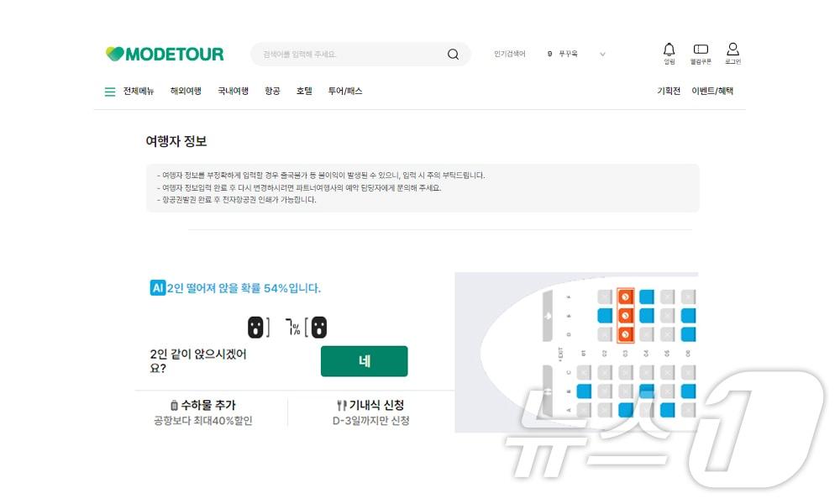Click the search magnifier icon
840x504 pixels.
point(453,55)
